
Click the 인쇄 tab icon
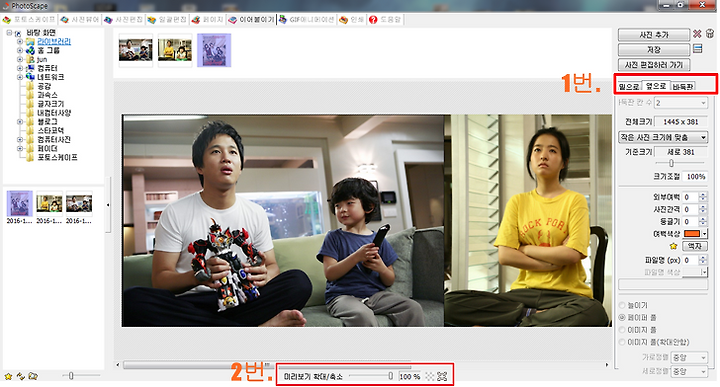pos(343,20)
